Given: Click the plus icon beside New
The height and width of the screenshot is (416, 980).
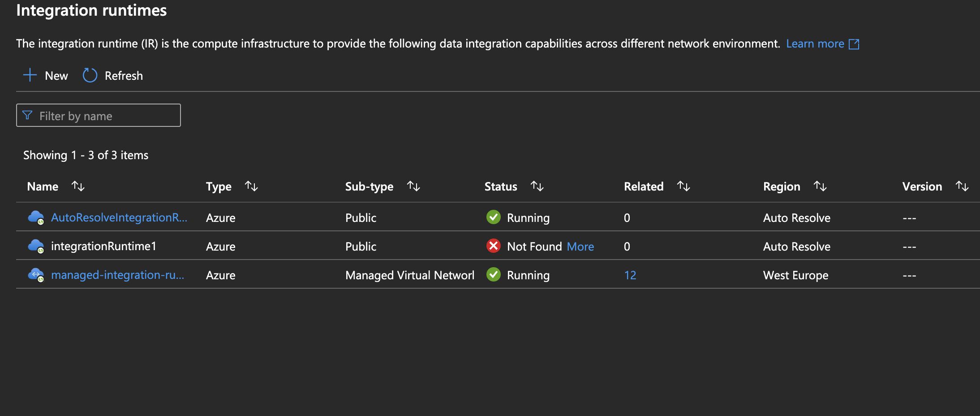Looking at the screenshot, I should click(30, 75).
